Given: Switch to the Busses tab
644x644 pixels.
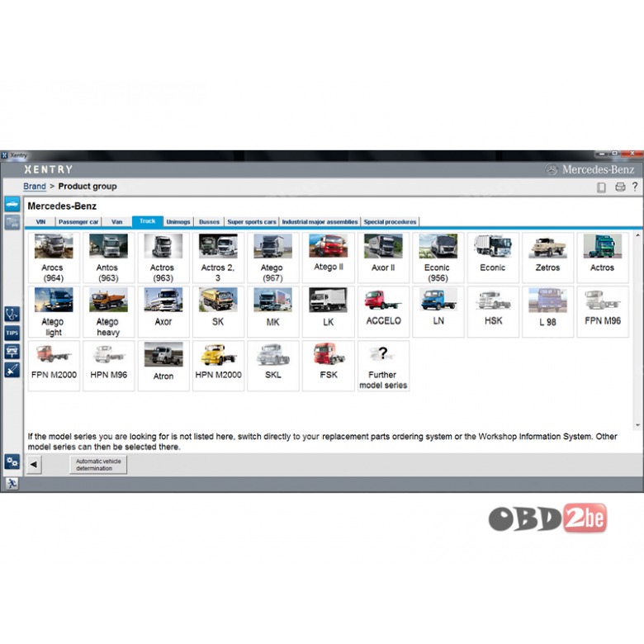Looking at the screenshot, I should [x=209, y=222].
